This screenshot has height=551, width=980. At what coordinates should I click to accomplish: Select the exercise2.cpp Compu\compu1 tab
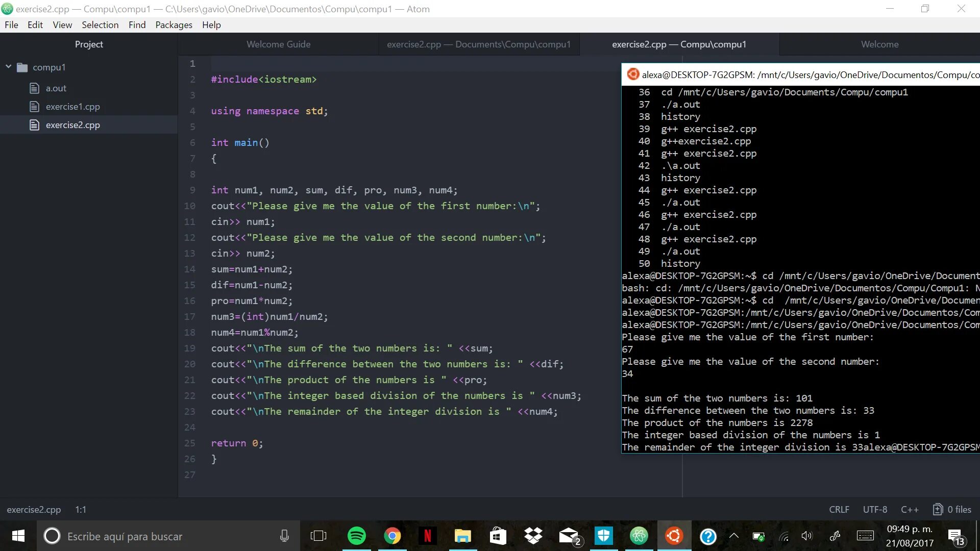678,44
